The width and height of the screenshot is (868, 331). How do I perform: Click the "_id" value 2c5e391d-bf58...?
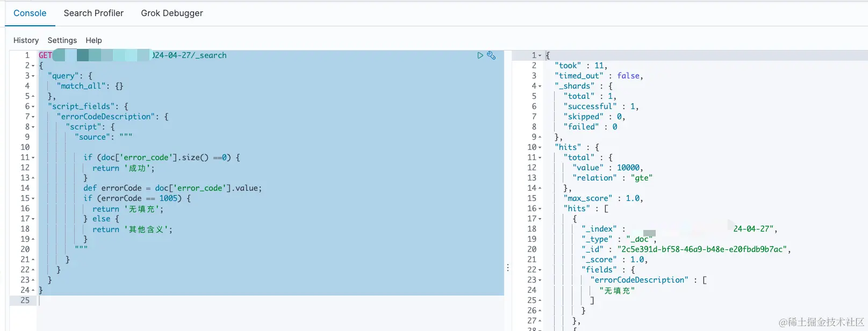click(x=702, y=249)
